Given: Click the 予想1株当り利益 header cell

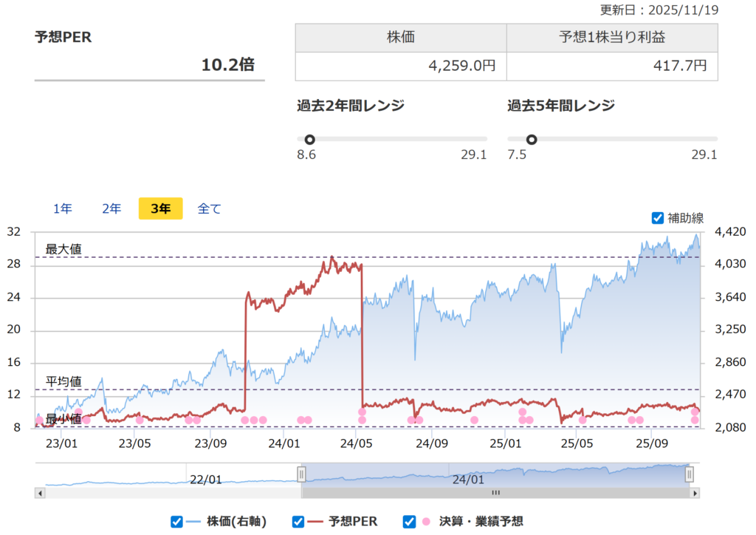Looking at the screenshot, I should tap(611, 35).
